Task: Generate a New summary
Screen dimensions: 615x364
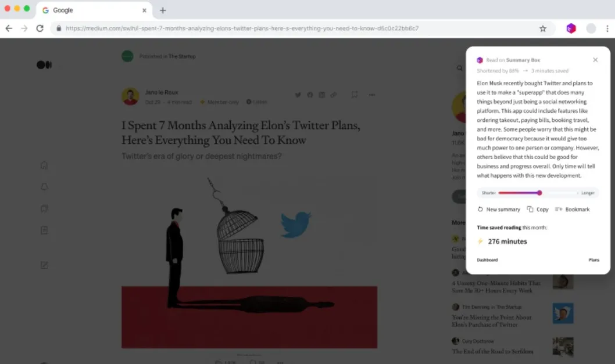Action: click(499, 209)
